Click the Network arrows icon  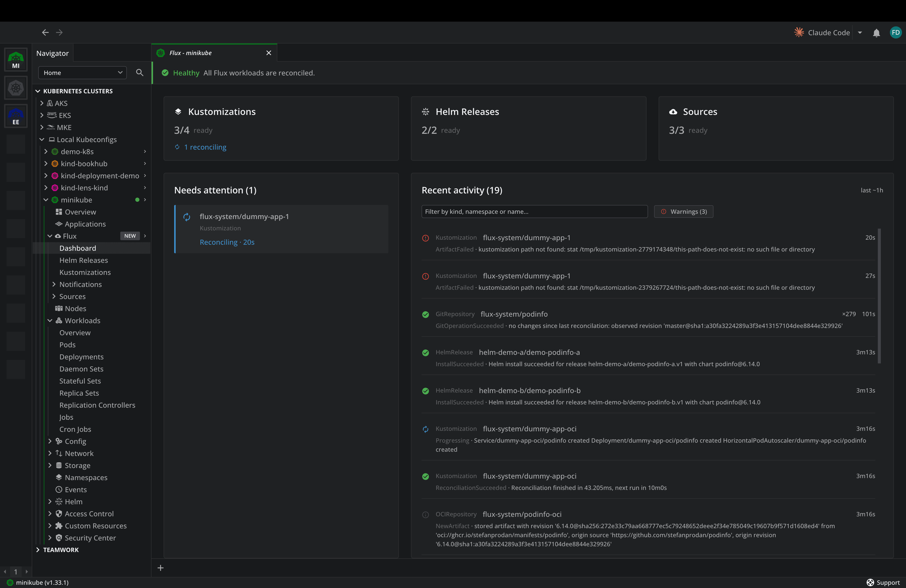(59, 453)
